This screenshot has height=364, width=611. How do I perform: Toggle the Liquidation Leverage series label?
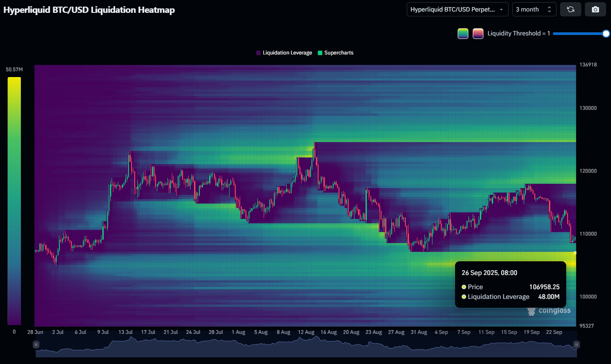[287, 53]
